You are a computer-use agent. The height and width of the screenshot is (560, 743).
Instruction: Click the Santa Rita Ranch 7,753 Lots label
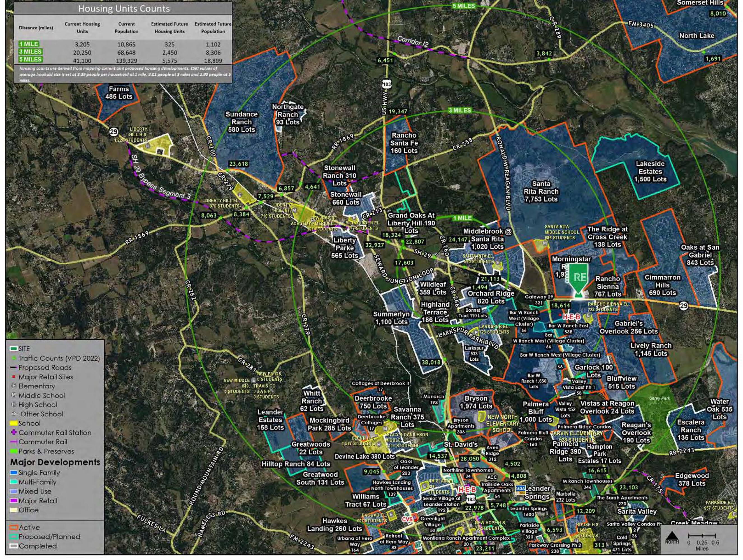coord(541,191)
